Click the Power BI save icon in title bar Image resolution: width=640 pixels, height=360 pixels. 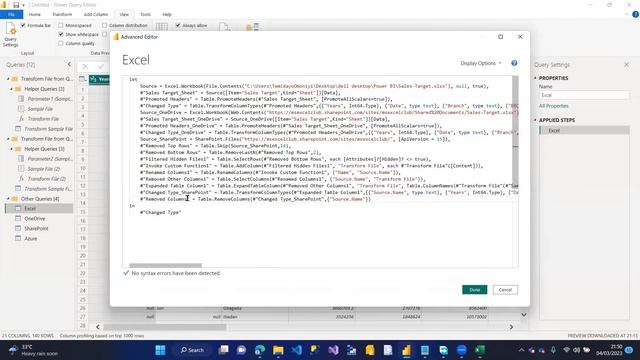pos(16,5)
